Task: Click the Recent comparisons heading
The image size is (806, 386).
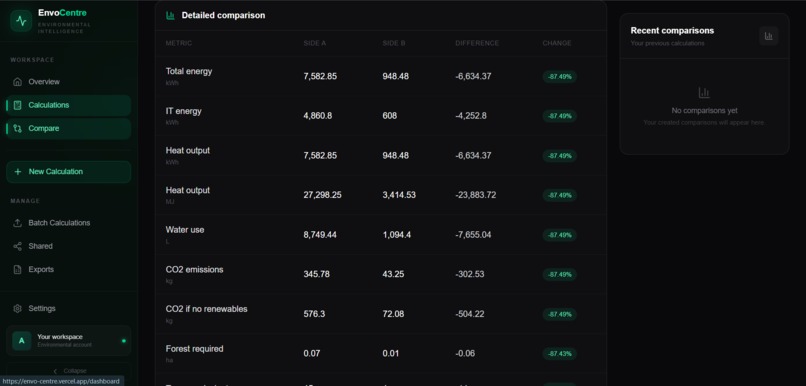Action: pos(672,31)
